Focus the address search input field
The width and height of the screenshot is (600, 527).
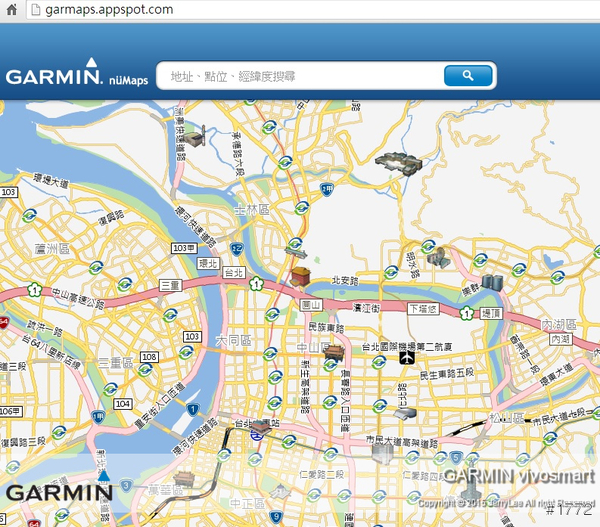pos(300,76)
